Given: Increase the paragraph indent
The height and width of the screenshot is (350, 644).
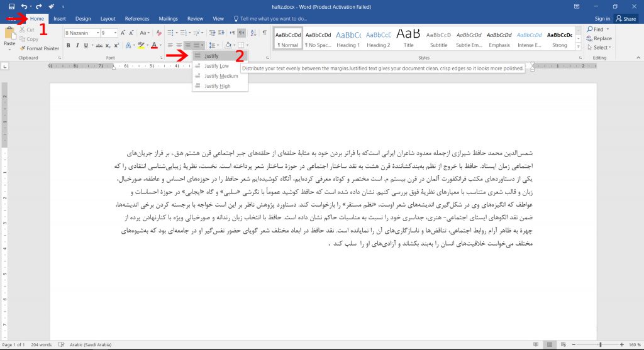Looking at the screenshot, I should (x=221, y=33).
